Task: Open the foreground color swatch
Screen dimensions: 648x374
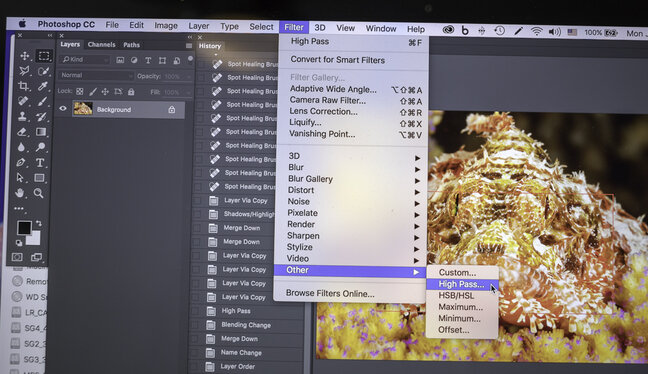Action: (24, 228)
